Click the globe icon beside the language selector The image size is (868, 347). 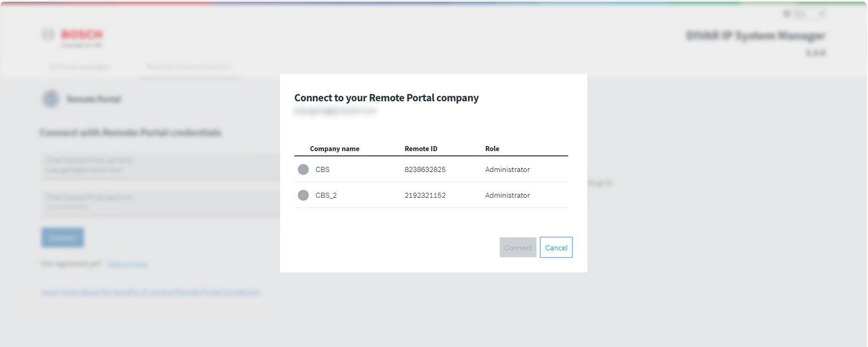click(787, 14)
